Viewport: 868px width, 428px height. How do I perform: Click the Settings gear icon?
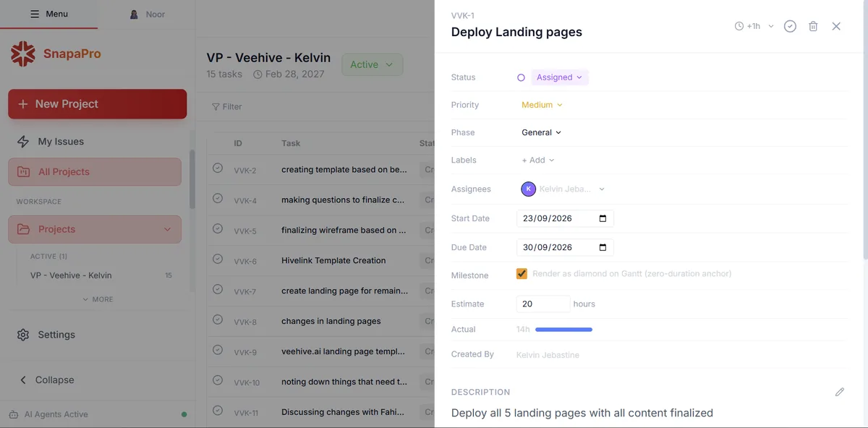(x=23, y=335)
